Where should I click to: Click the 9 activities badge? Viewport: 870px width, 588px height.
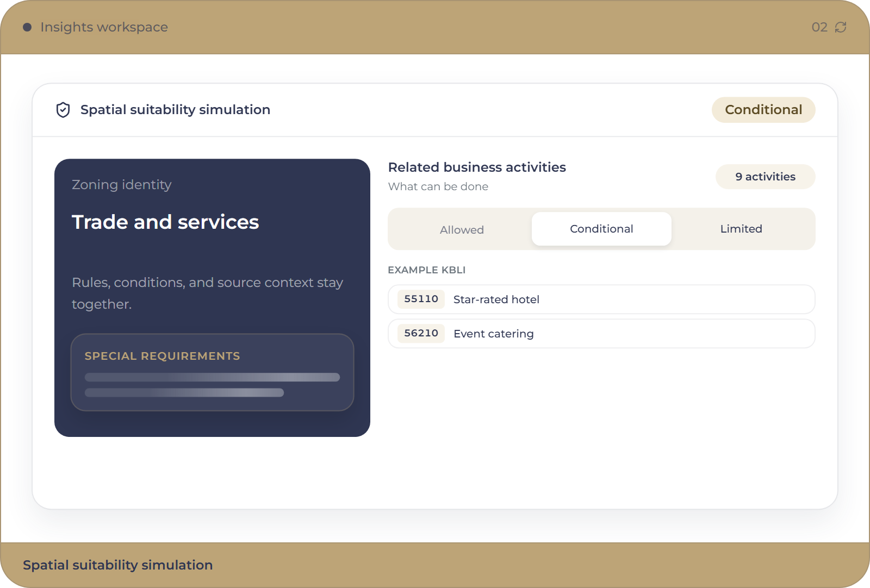[x=766, y=177]
